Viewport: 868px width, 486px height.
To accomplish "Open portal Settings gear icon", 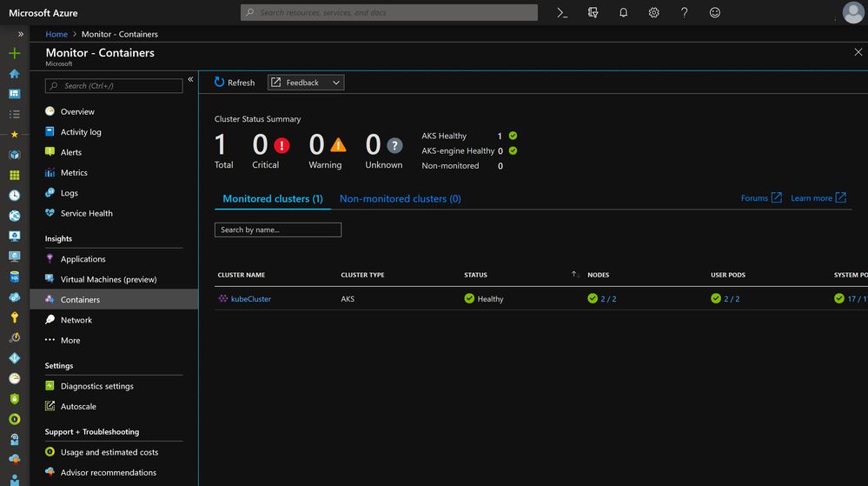I will click(653, 13).
